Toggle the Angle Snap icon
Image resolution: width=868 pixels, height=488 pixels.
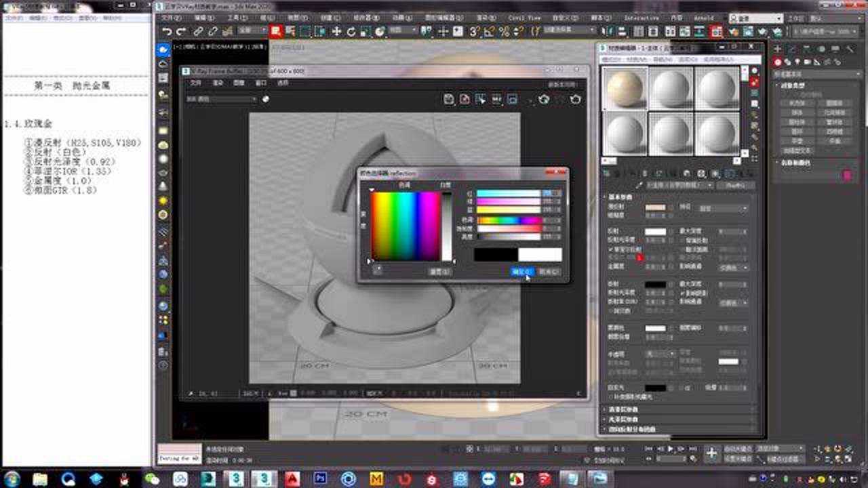489,31
